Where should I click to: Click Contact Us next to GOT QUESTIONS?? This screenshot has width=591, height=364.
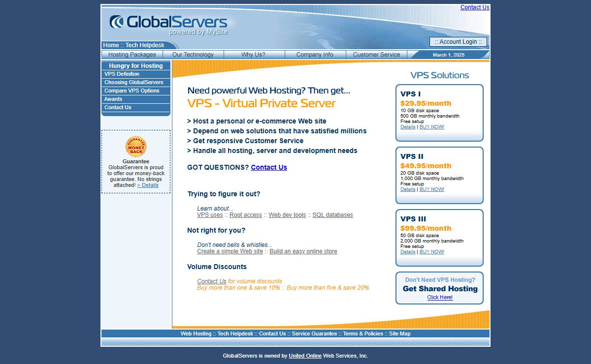(x=269, y=167)
